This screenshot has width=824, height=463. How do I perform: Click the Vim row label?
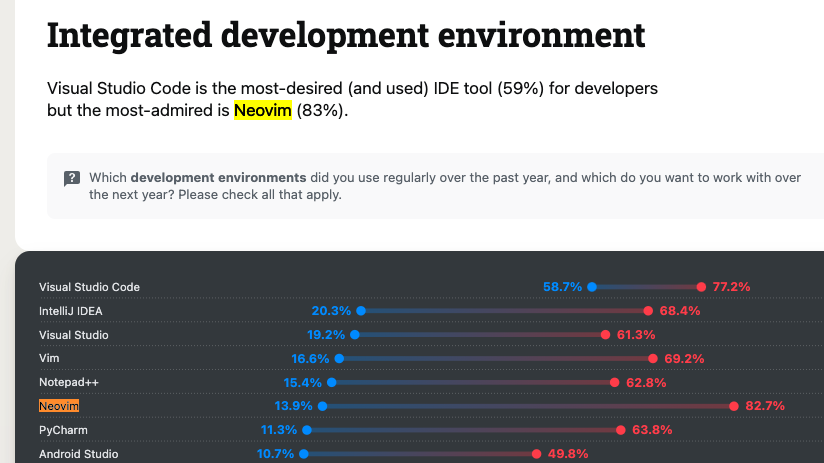[x=49, y=358]
